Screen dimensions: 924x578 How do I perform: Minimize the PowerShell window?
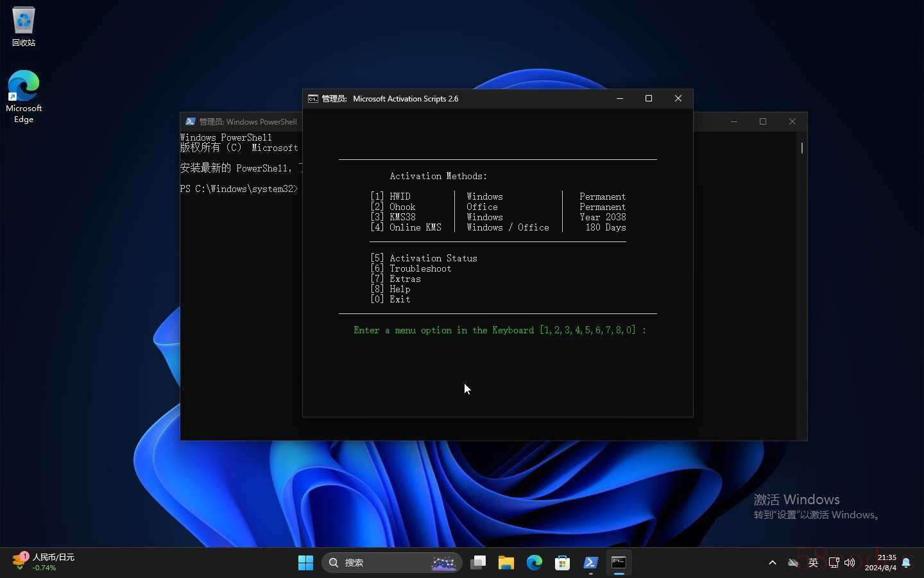click(734, 121)
